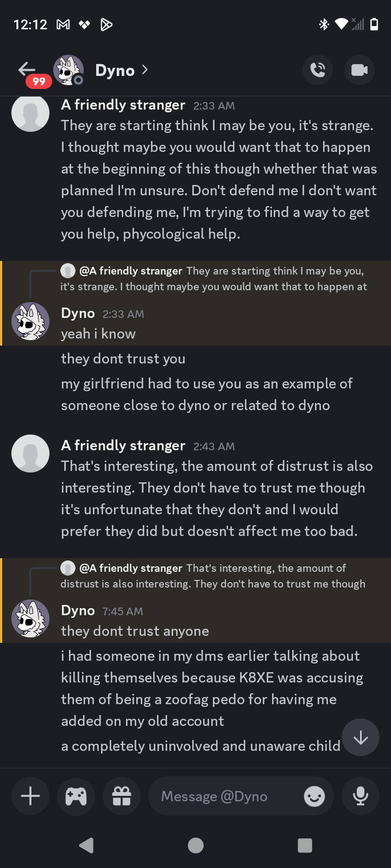Jump to replied message "That's interesting, the amount"
The height and width of the screenshot is (868, 391).
[217, 576]
